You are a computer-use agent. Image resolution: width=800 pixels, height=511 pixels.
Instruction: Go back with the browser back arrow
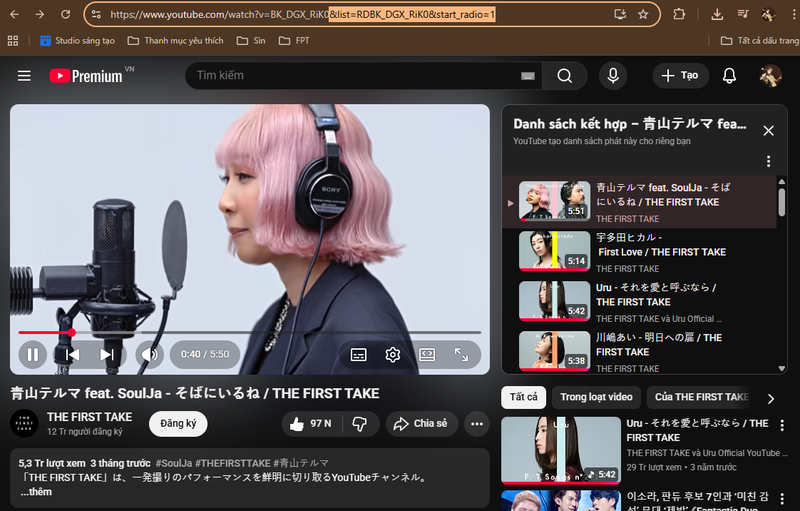coord(14,14)
